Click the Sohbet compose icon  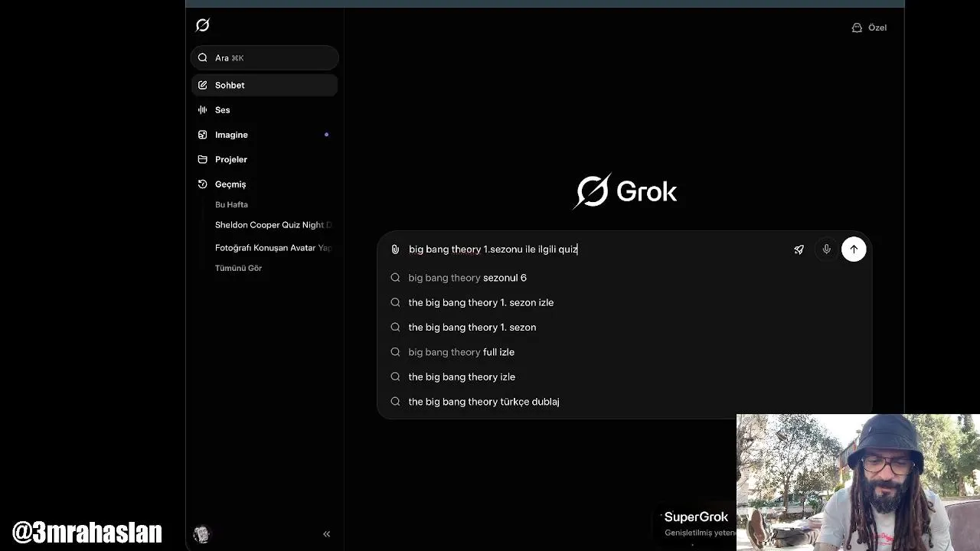[202, 85]
